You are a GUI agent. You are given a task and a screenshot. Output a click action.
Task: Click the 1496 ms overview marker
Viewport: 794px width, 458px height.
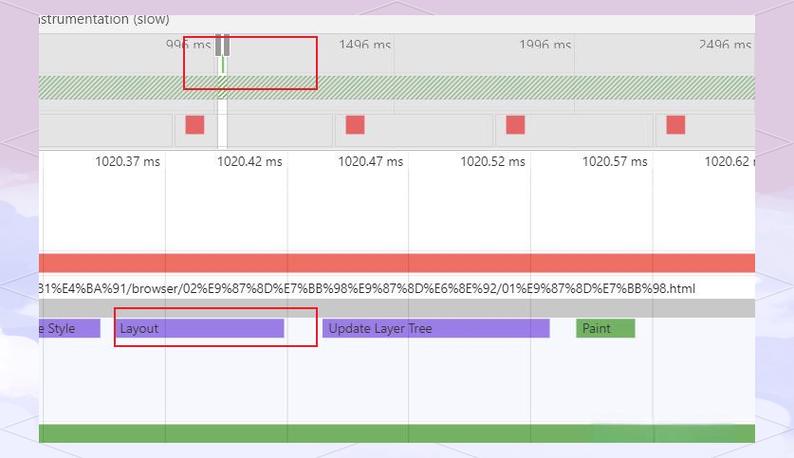(365, 45)
